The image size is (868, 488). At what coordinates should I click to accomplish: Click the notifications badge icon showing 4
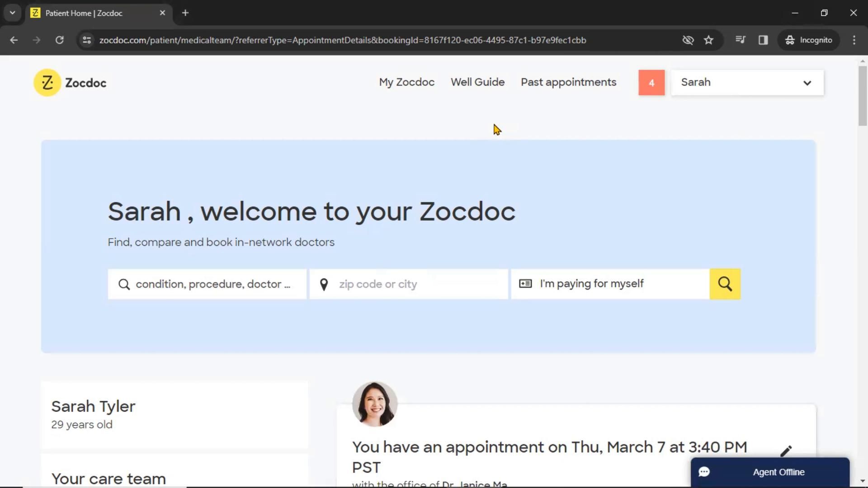coord(651,82)
